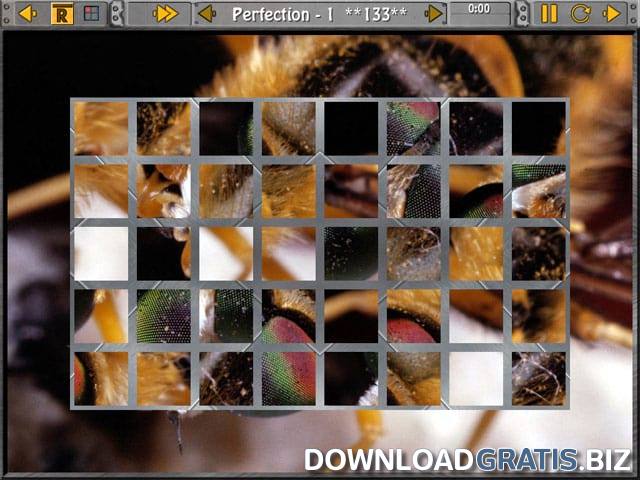Viewport: 640px width, 480px height.
Task: Click the large red-green eye tile in bottom row
Action: [288, 378]
